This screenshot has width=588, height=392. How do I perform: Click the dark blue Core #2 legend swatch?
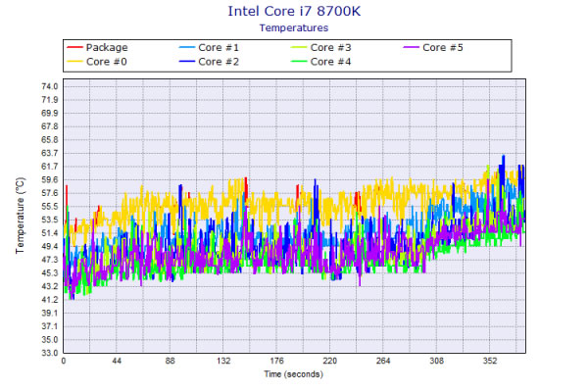coord(187,62)
